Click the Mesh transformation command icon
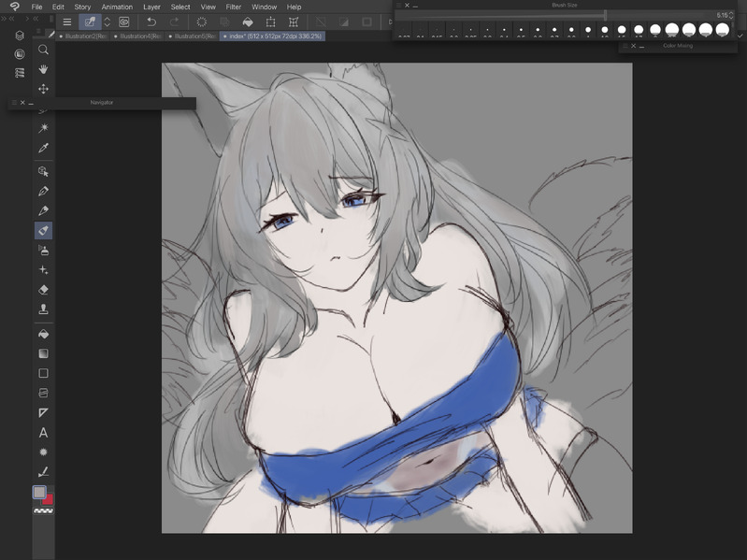 click(294, 22)
